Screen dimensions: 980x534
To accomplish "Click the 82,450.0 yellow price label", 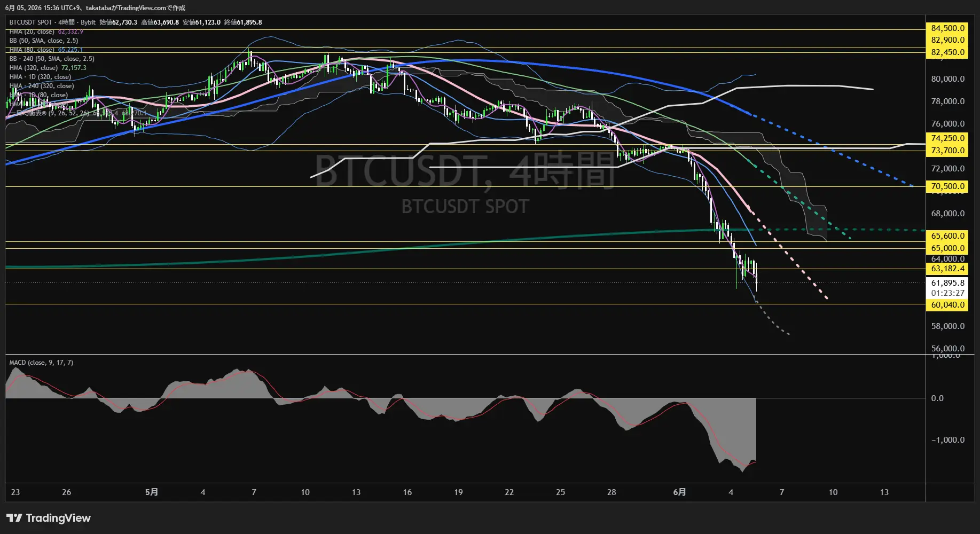I will (948, 52).
